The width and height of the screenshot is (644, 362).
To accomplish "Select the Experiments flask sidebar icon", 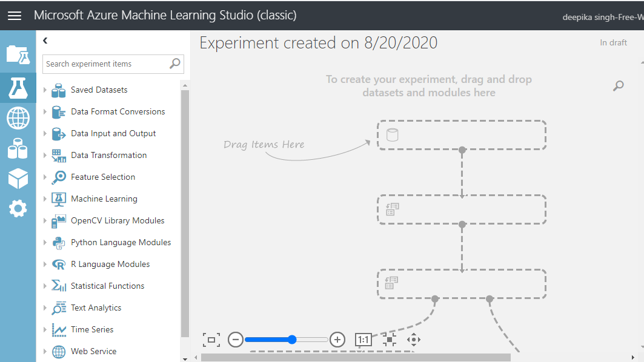I will pyautogui.click(x=18, y=88).
